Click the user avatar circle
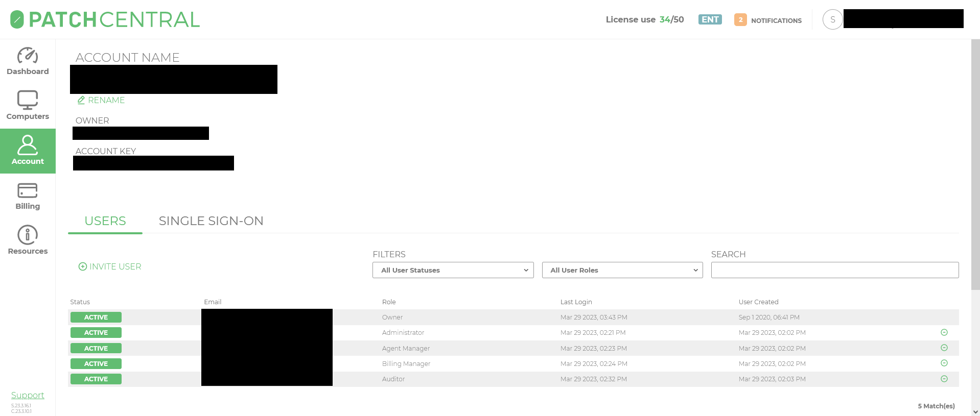 tap(832, 20)
